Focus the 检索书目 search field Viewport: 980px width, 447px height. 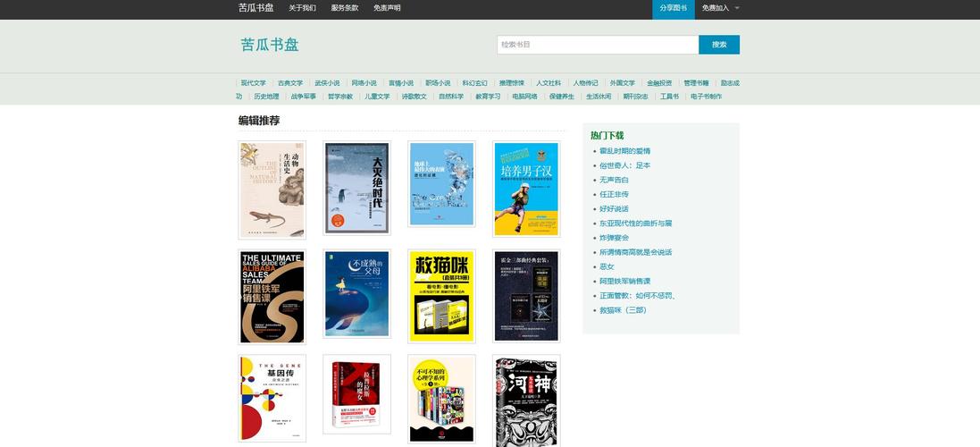click(598, 45)
